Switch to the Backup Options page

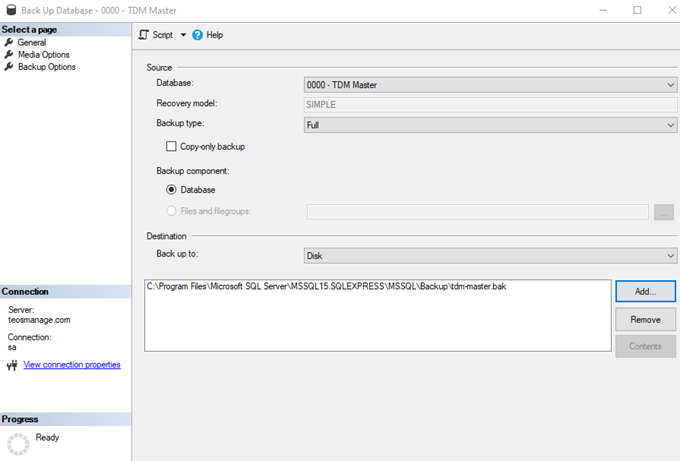[x=46, y=67]
